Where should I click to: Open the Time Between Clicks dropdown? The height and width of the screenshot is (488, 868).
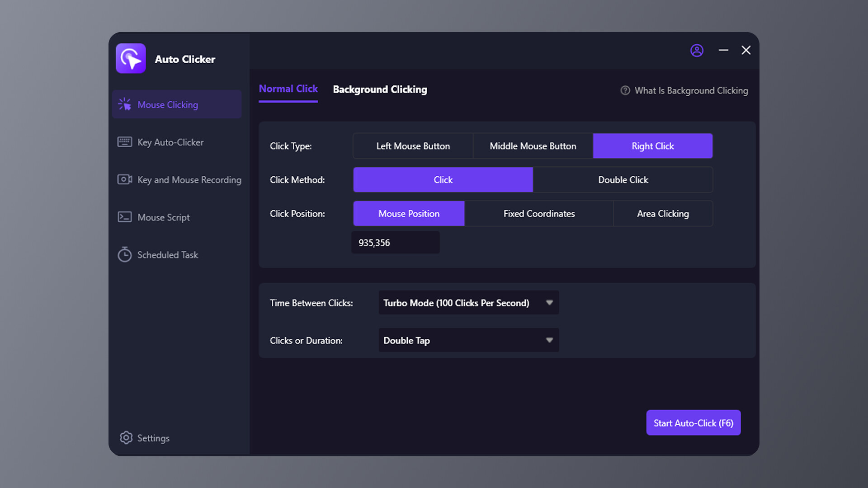click(x=468, y=303)
